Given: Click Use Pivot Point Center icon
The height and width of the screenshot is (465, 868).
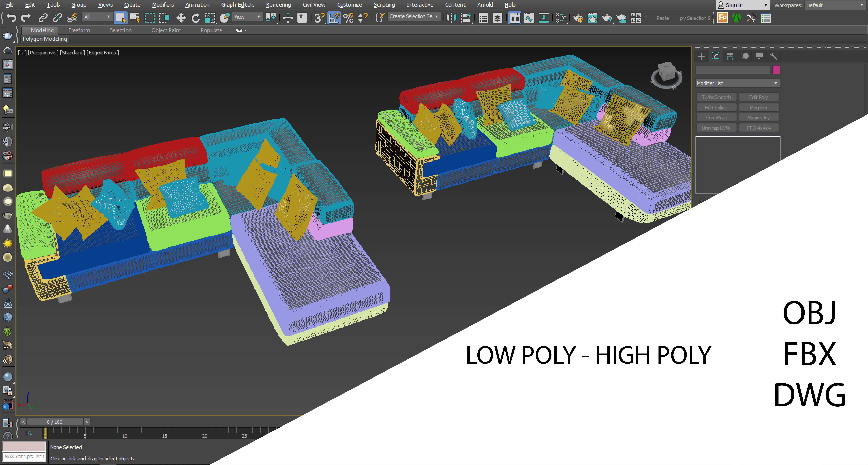Looking at the screenshot, I should [271, 18].
